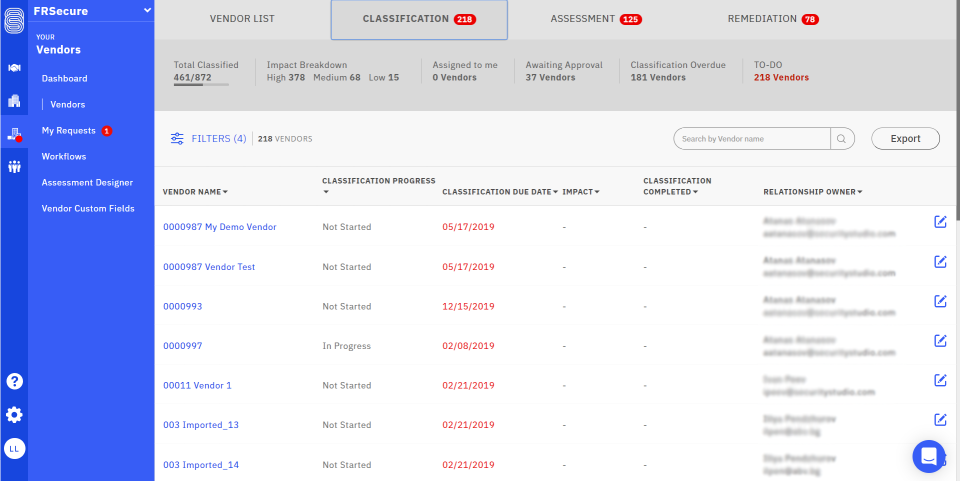This screenshot has width=960, height=481.
Task: Click the Search by Vendor name field
Action: coord(752,139)
